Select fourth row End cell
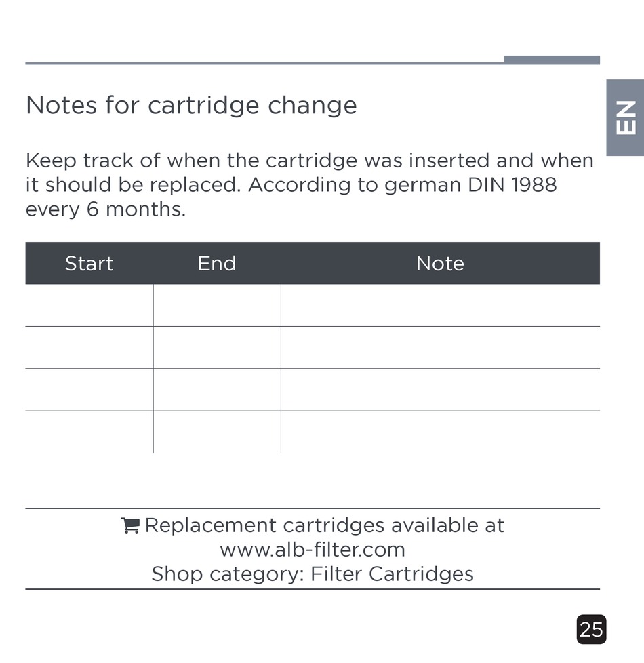The height and width of the screenshot is (663, 644). tap(217, 432)
